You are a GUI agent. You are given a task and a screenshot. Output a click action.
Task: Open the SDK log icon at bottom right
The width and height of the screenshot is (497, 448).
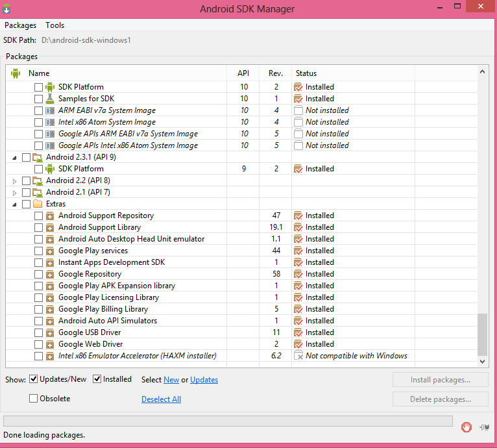point(484,427)
